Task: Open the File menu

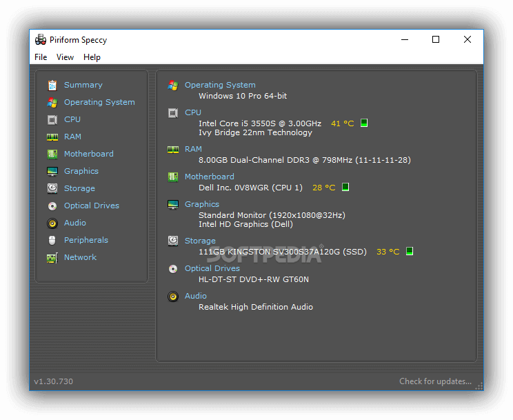Action: 41,57
